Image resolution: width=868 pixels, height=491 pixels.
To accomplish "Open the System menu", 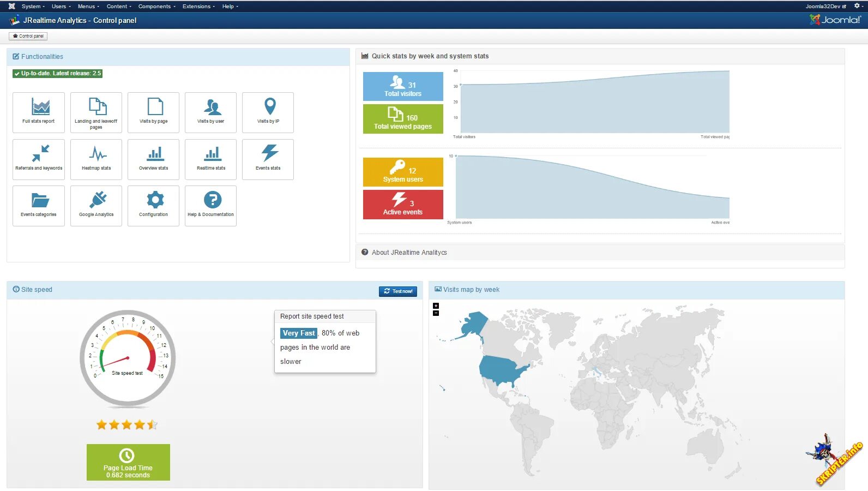I will pos(33,7).
